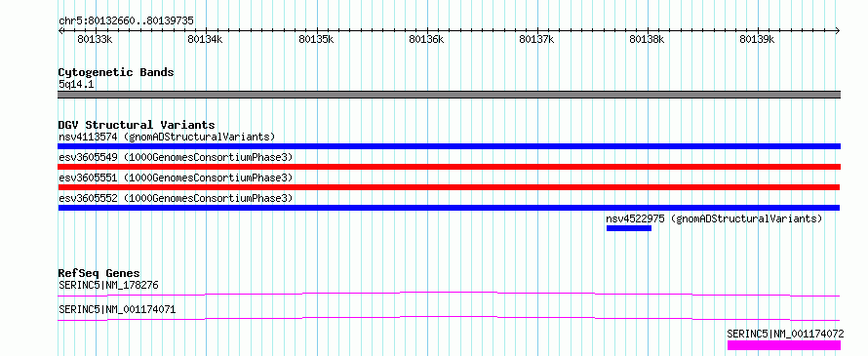The width and height of the screenshot is (868, 356).
Task: Click the 80138k ruler tick label
Action: (x=648, y=40)
